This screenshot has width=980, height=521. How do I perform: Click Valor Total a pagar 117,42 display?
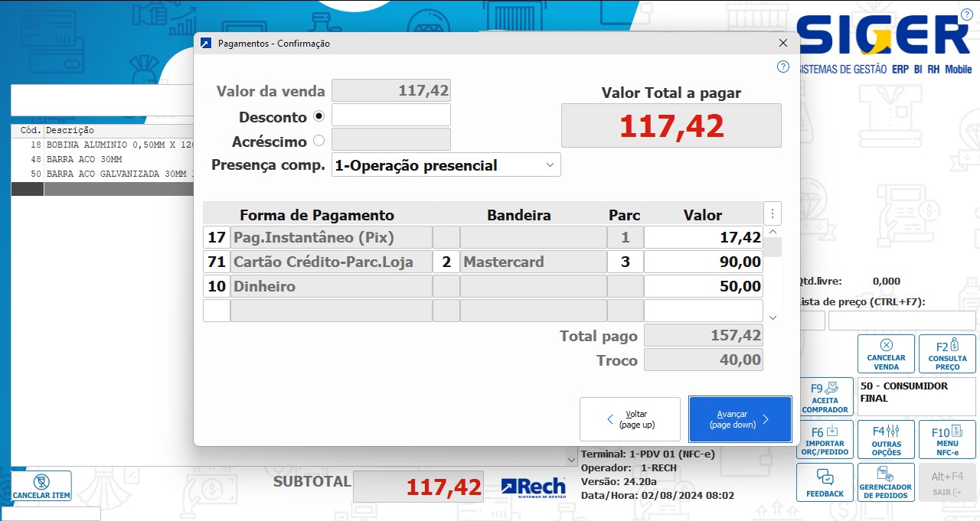click(671, 125)
